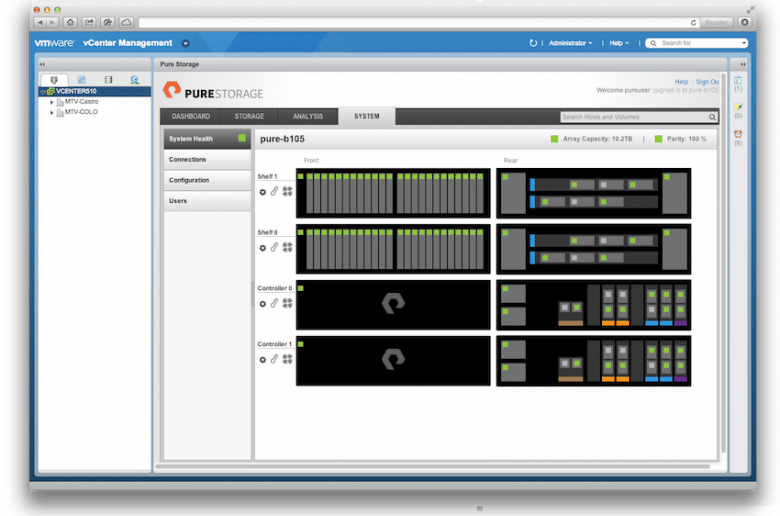Image resolution: width=780 pixels, height=516 pixels.
Task: Click Shelf 0 fan status icon
Action: pos(287,247)
